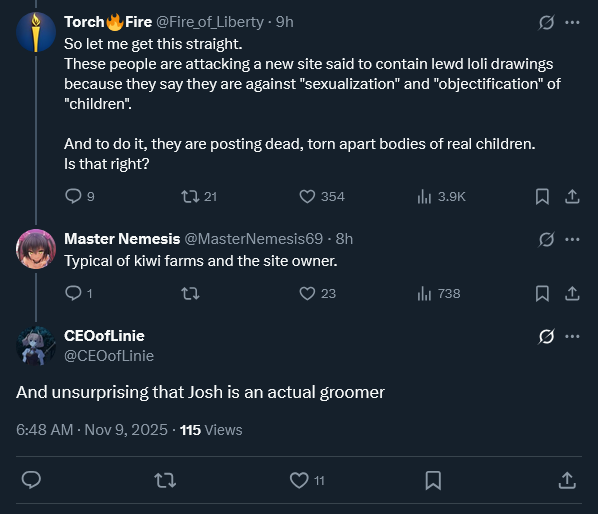Screen dimensions: 598x514
Task: Share Torch Fire's tweet
Action: pyautogui.click(x=572, y=196)
